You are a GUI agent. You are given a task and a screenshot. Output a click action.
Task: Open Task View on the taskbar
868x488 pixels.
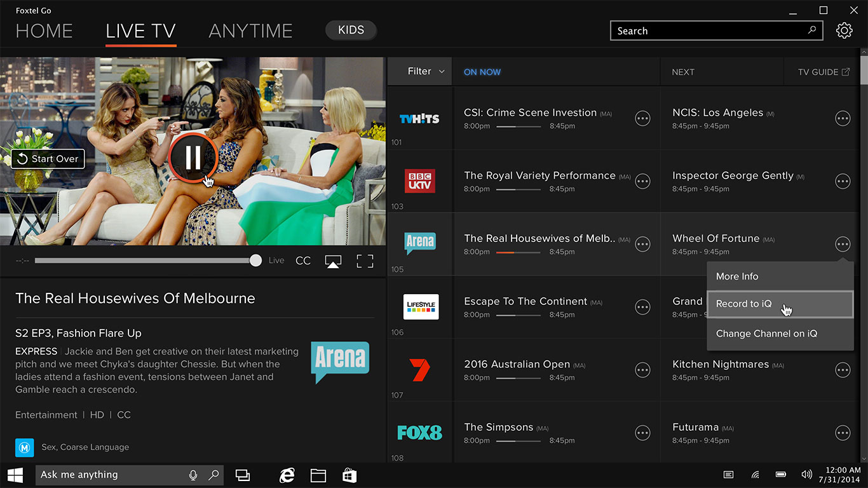click(x=242, y=475)
